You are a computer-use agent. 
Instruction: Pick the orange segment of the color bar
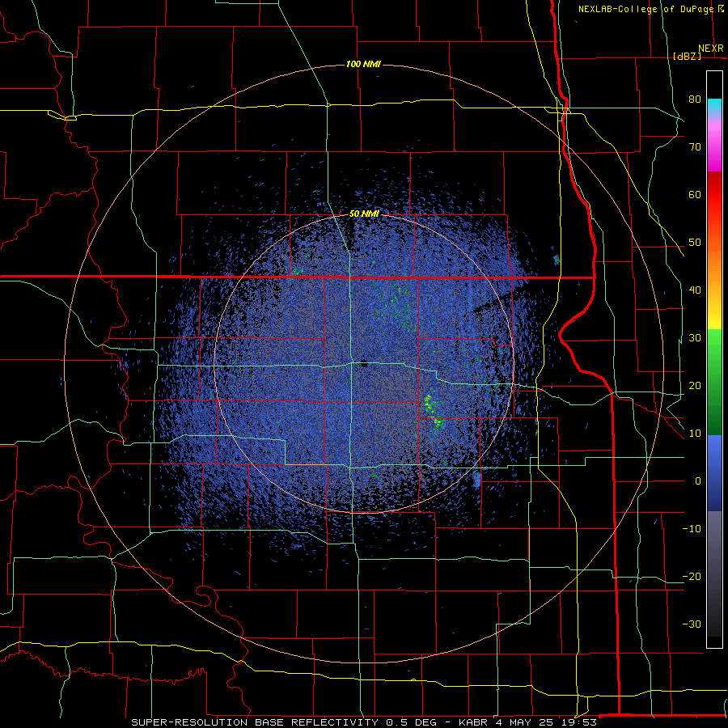pyautogui.click(x=714, y=265)
